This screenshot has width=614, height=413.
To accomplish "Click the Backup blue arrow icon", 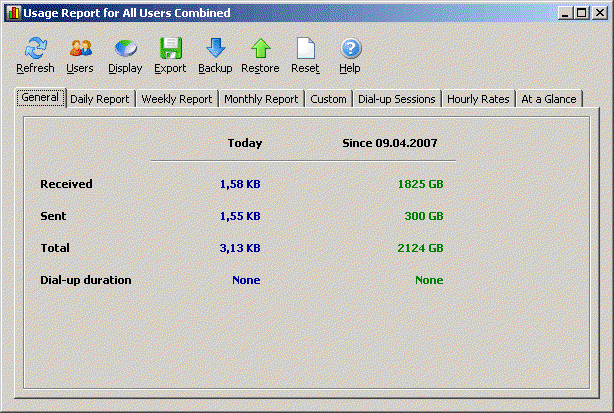I will click(215, 49).
